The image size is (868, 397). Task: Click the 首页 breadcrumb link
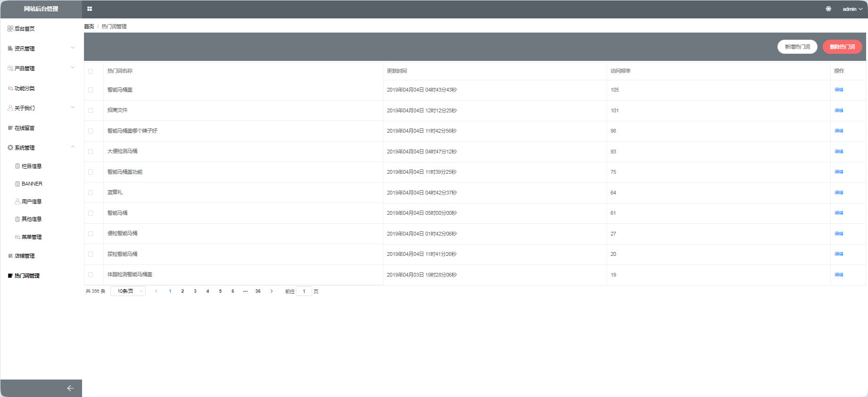89,26
